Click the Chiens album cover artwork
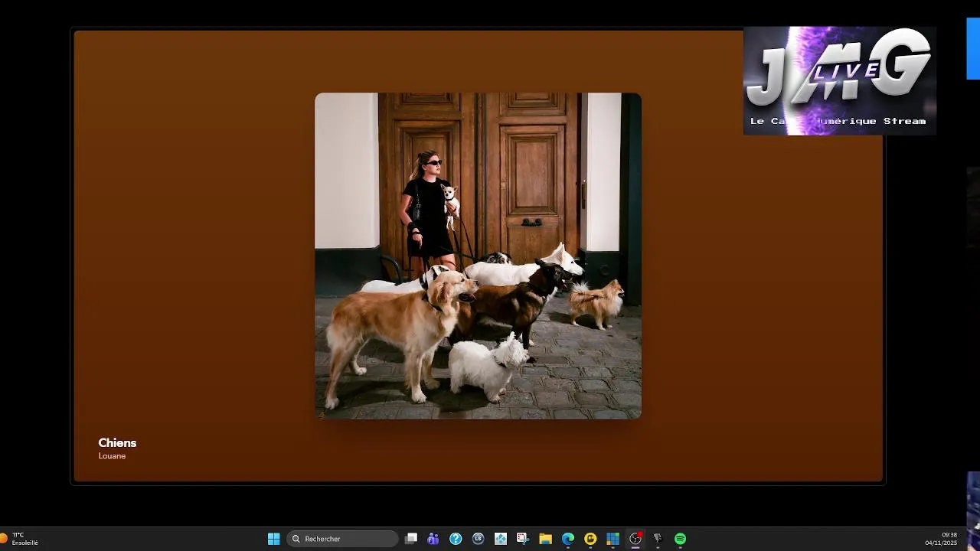This screenshot has width=980, height=551. click(478, 256)
